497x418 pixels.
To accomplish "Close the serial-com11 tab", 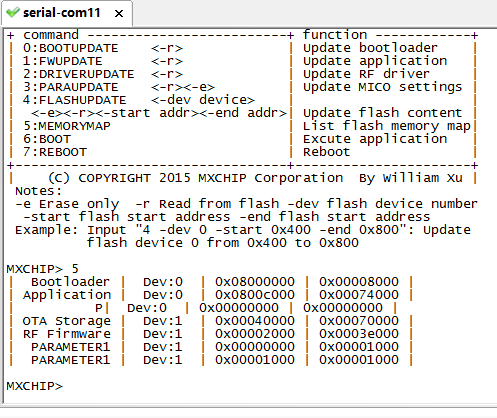I will pos(119,14).
